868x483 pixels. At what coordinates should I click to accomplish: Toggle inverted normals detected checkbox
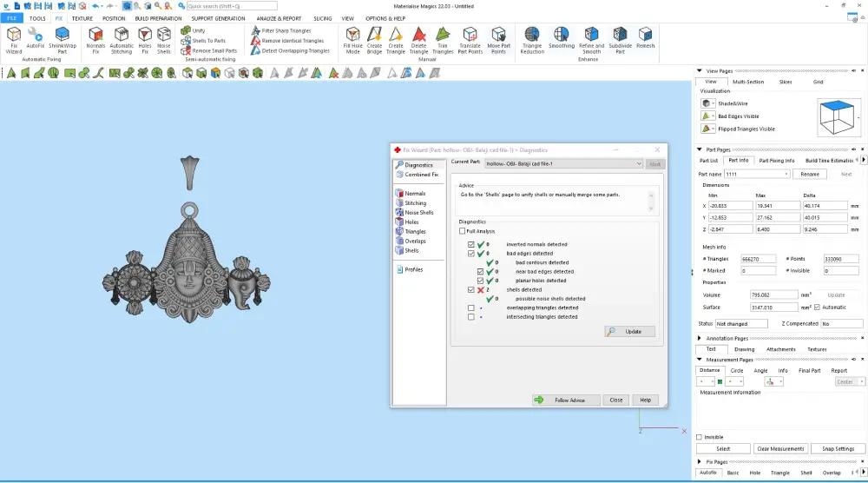(471, 244)
